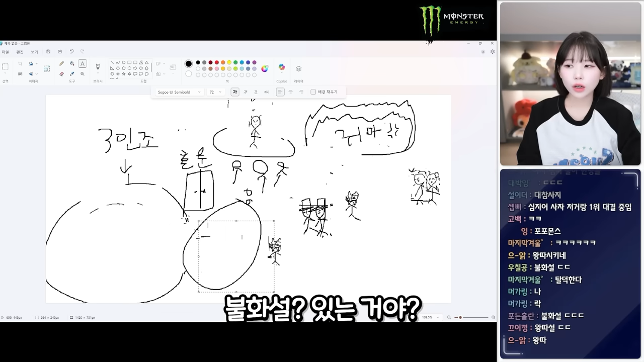This screenshot has height=362, width=644.
Task: Open Edit colors color wheel
Action: tap(265, 68)
